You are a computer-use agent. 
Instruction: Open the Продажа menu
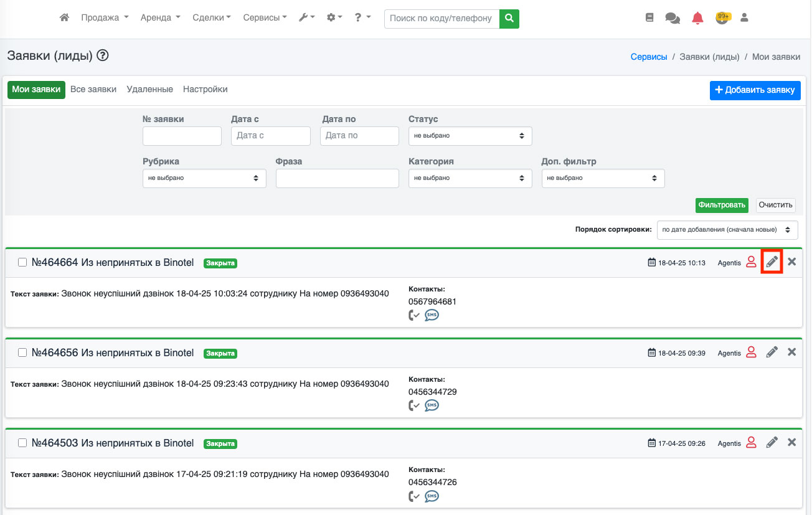point(105,18)
